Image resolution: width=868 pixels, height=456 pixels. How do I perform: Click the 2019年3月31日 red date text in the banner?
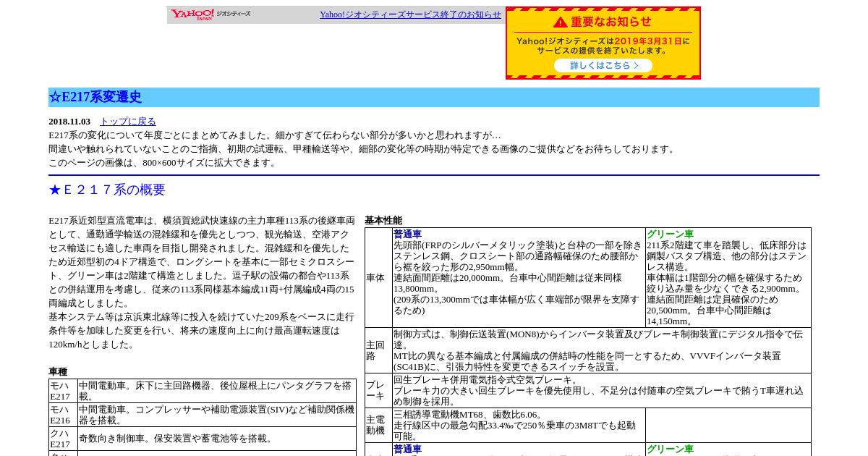tap(647, 41)
